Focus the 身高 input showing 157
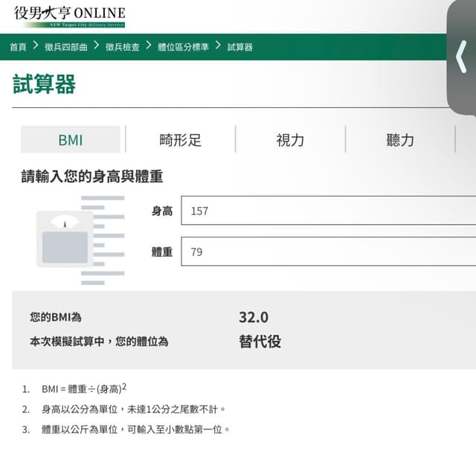The width and height of the screenshot is (476, 466). [327, 211]
